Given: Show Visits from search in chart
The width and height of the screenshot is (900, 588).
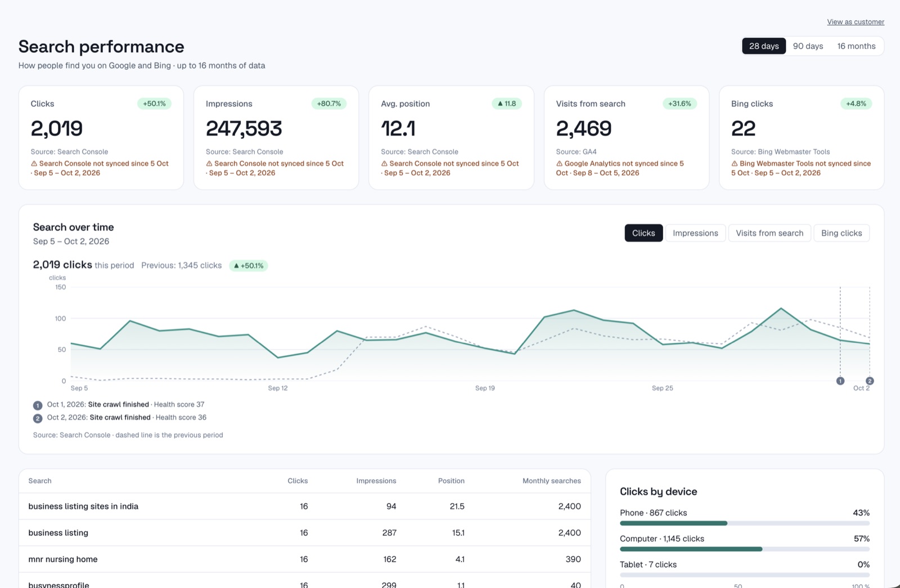Looking at the screenshot, I should pyautogui.click(x=769, y=233).
